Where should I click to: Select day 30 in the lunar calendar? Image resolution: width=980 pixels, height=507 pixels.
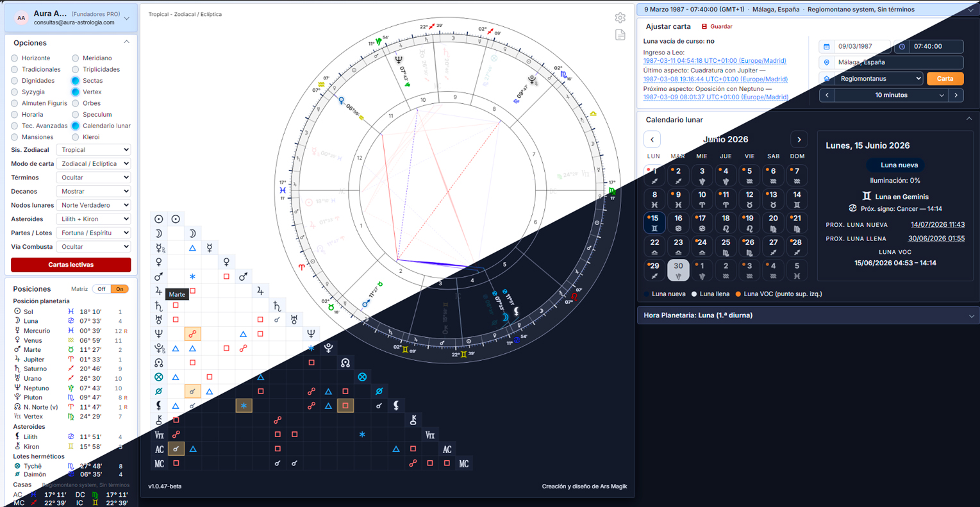(x=678, y=270)
